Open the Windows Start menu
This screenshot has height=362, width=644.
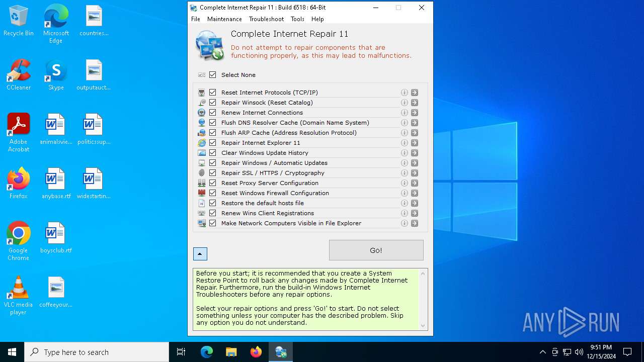(x=12, y=352)
